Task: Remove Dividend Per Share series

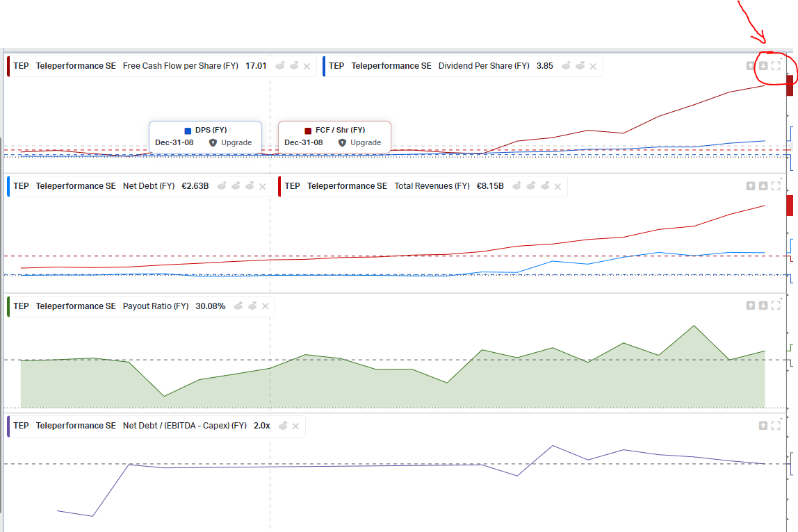Action: coord(593,66)
